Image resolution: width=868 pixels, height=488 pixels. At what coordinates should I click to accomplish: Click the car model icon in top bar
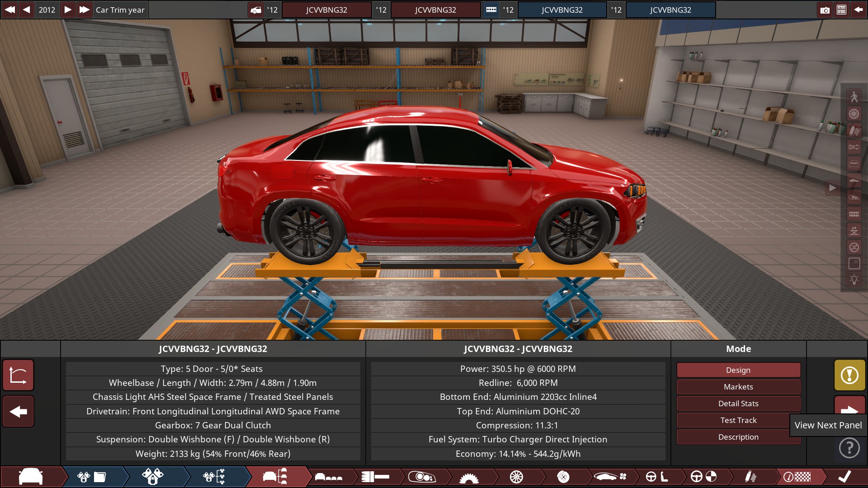(x=256, y=10)
